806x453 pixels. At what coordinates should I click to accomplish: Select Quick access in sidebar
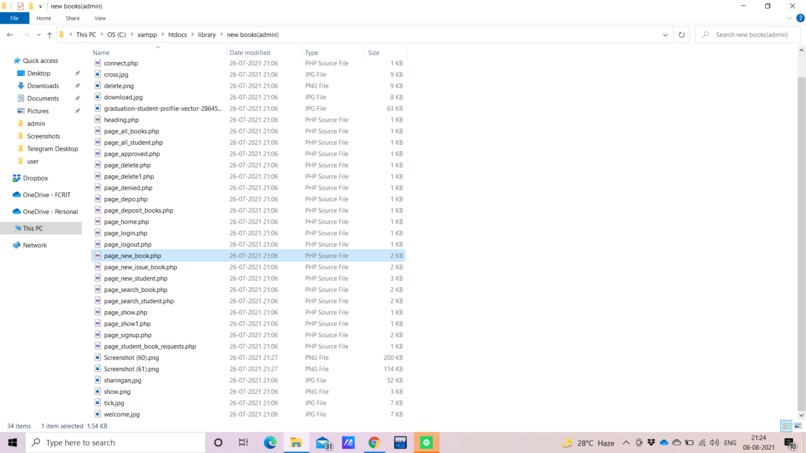click(40, 61)
